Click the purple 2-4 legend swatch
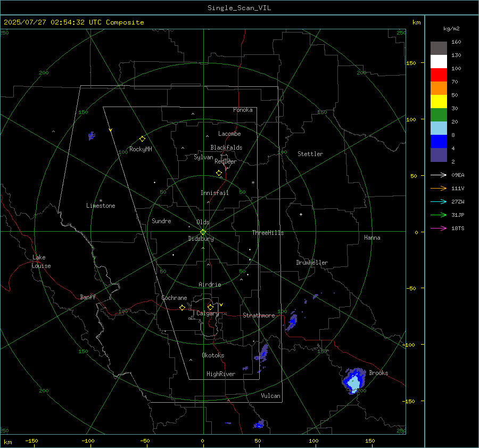Image resolution: width=479 pixels, height=448 pixels. (439, 154)
